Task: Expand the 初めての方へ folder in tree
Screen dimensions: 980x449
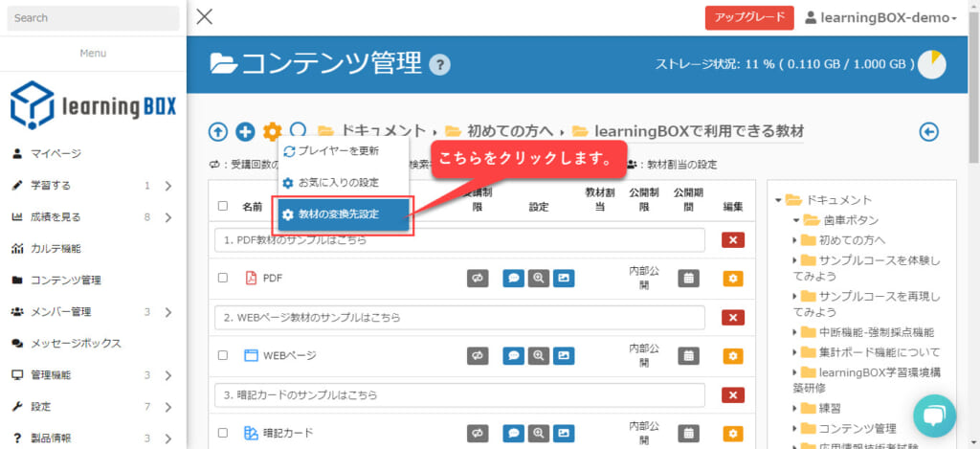Action: pyautogui.click(x=795, y=240)
